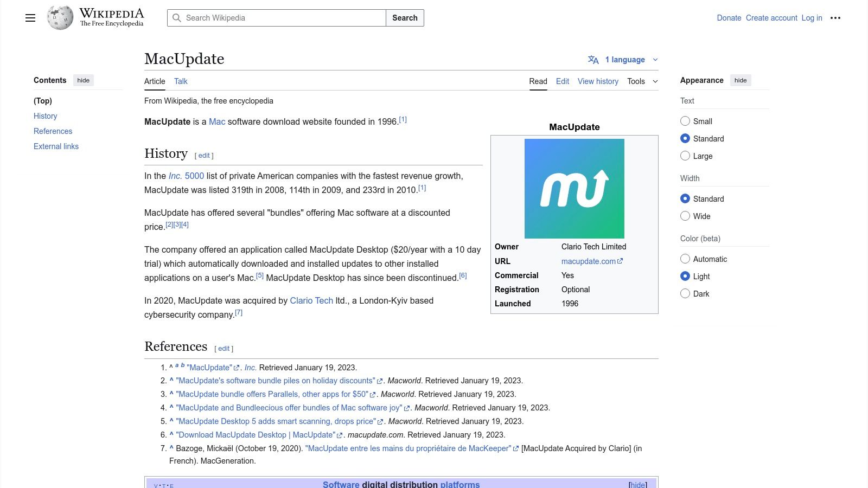This screenshot has height=488, width=868.
Task: Visit macupdate.com from infobox
Action: click(589, 261)
